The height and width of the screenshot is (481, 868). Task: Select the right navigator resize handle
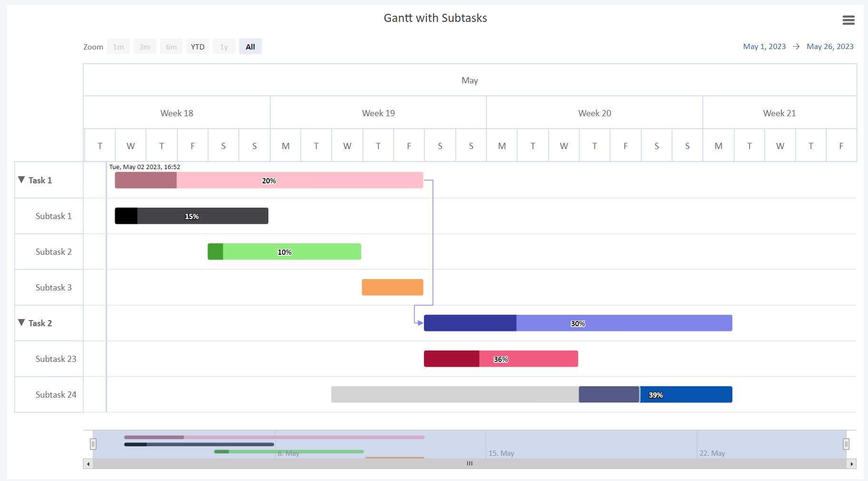846,443
